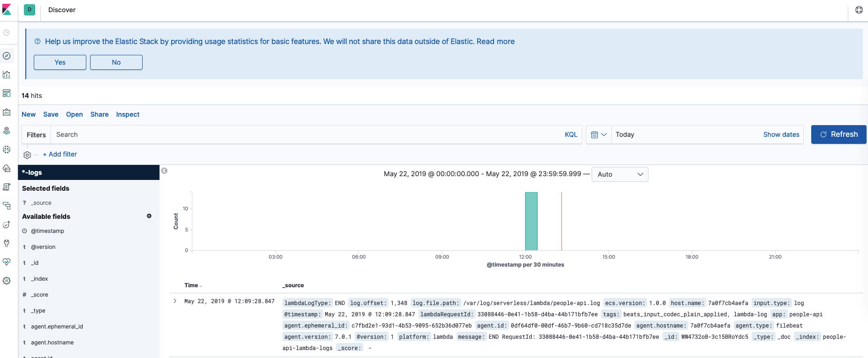Open the date quick menu calendar
Viewport: 868px width, 358px height.
coord(599,134)
